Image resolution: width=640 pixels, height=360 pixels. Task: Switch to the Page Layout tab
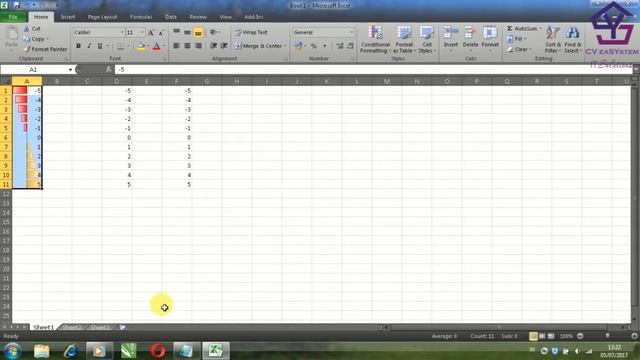(x=102, y=17)
